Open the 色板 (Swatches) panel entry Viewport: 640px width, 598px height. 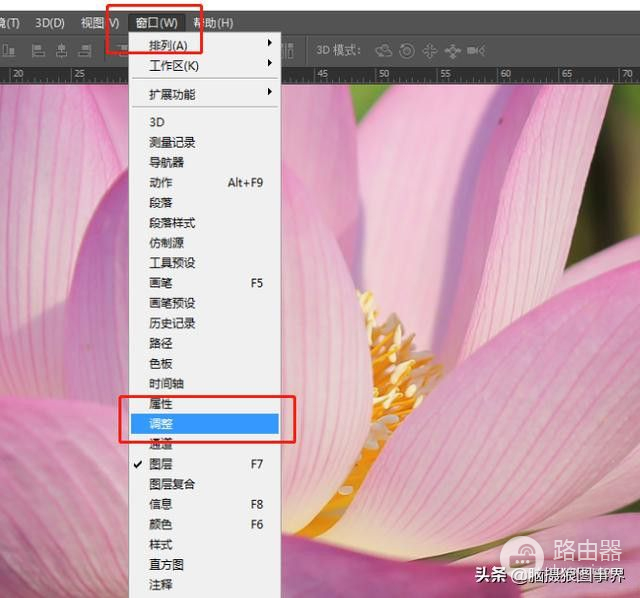tap(161, 363)
